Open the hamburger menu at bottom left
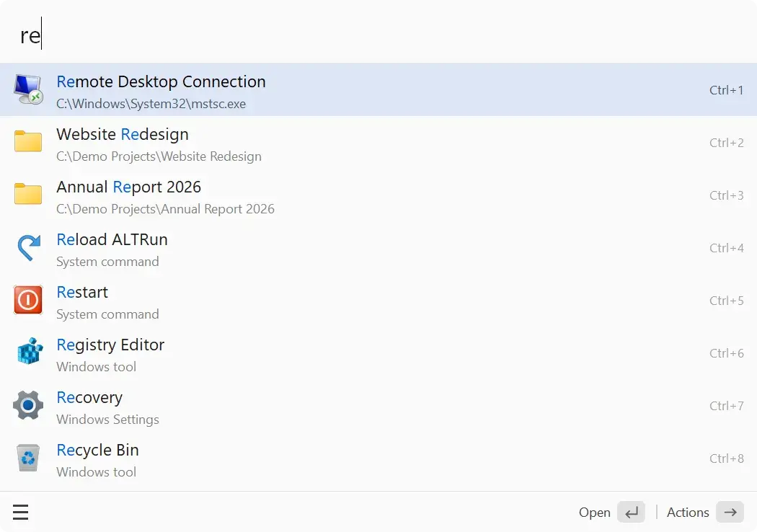This screenshot has width=757, height=532. [x=21, y=513]
